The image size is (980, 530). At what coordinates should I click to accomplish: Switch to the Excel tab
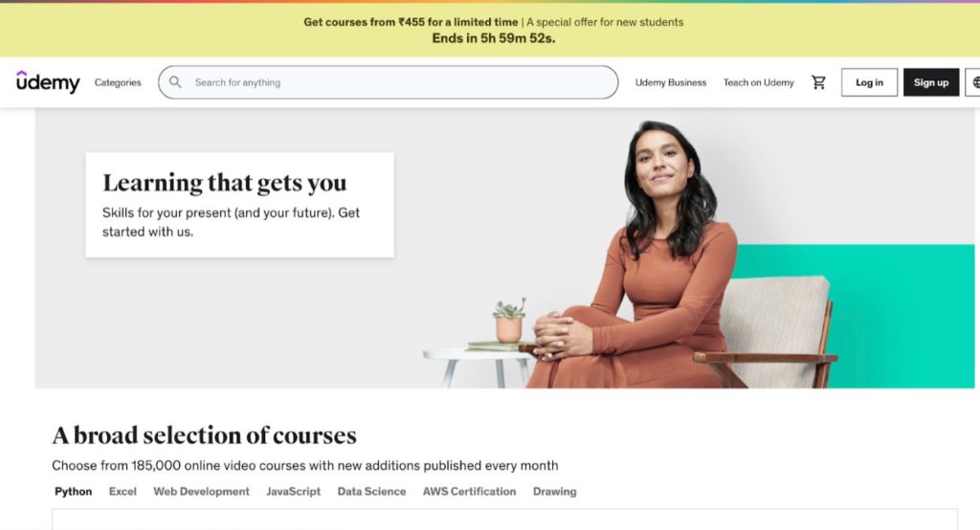click(x=122, y=491)
